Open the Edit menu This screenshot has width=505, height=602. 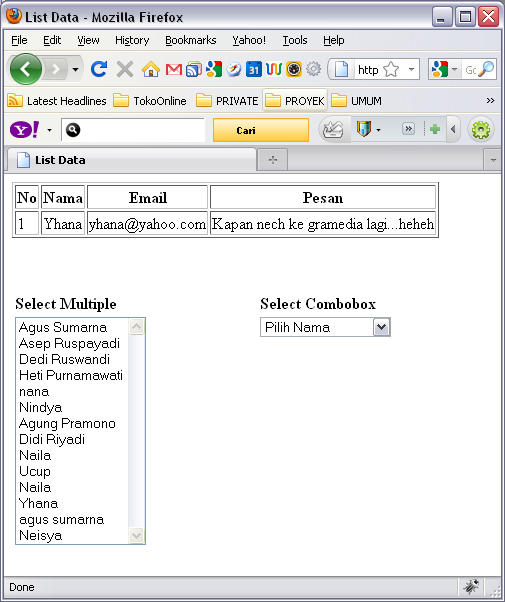tap(52, 40)
